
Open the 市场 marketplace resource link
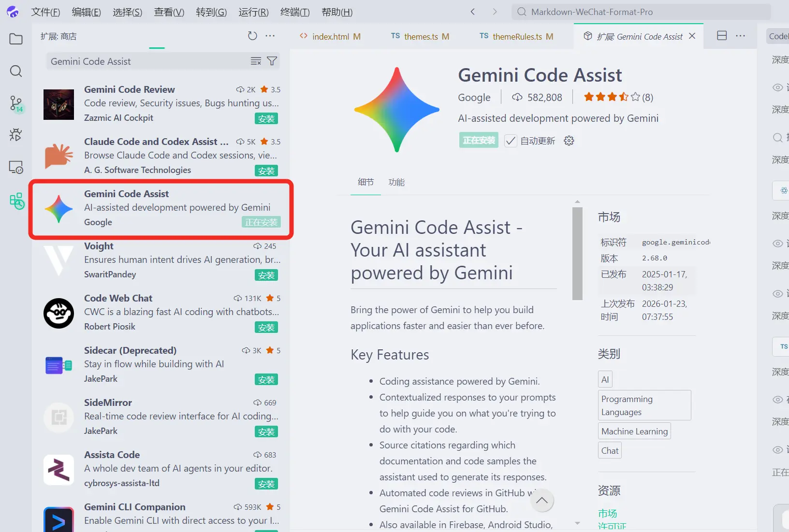click(609, 513)
